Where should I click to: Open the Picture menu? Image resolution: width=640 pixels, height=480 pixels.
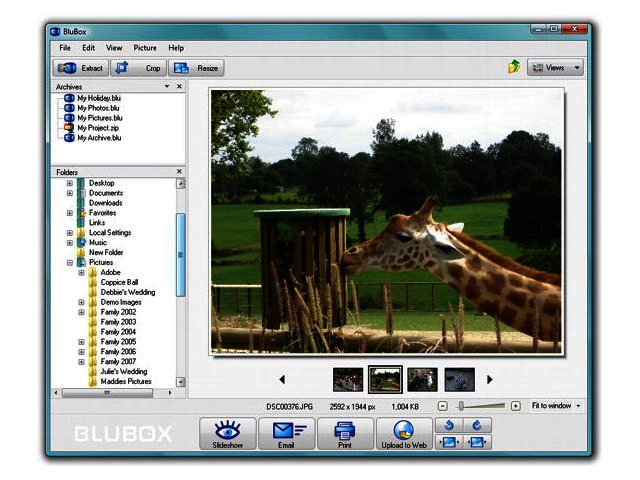tap(145, 48)
